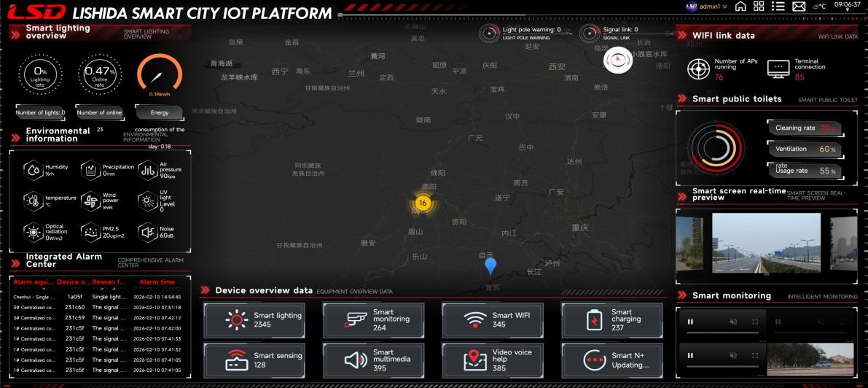
Task: Open the list view icon in header
Action: coord(778,7)
